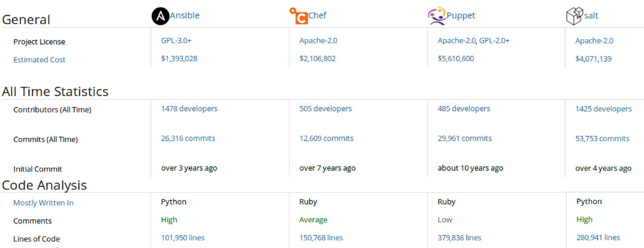Click 'over 3 years ago' text
644x248 pixels.
tap(189, 168)
